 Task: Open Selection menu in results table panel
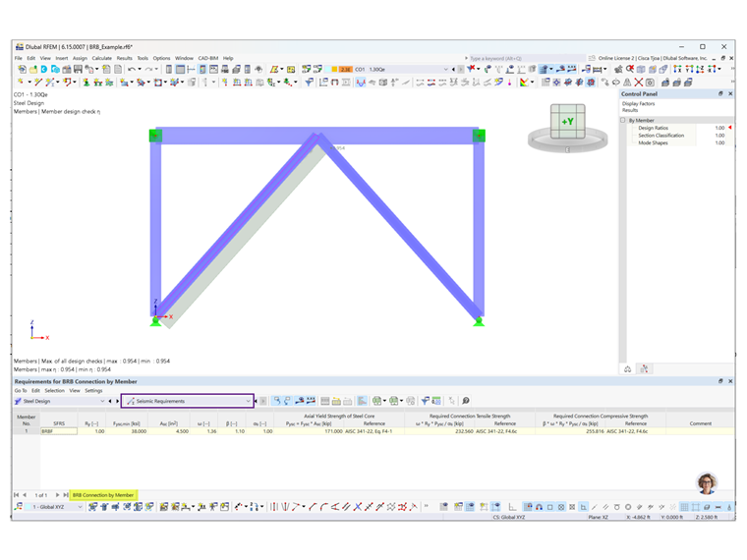tap(55, 390)
